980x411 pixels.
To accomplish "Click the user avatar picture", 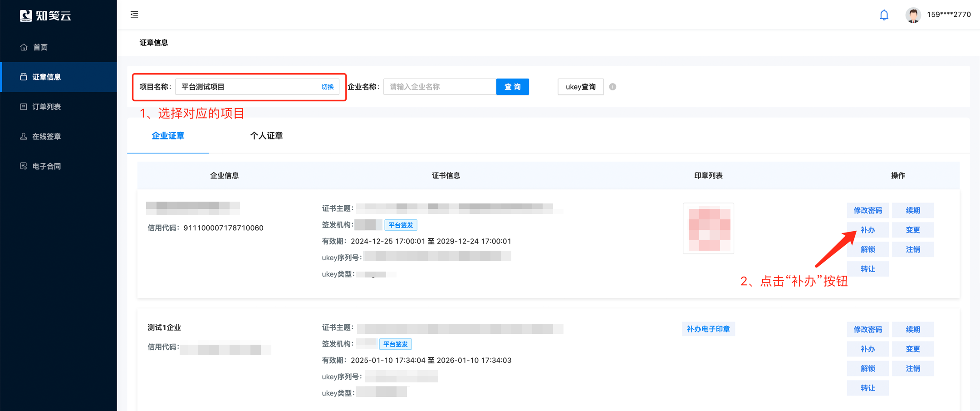I will tap(913, 15).
